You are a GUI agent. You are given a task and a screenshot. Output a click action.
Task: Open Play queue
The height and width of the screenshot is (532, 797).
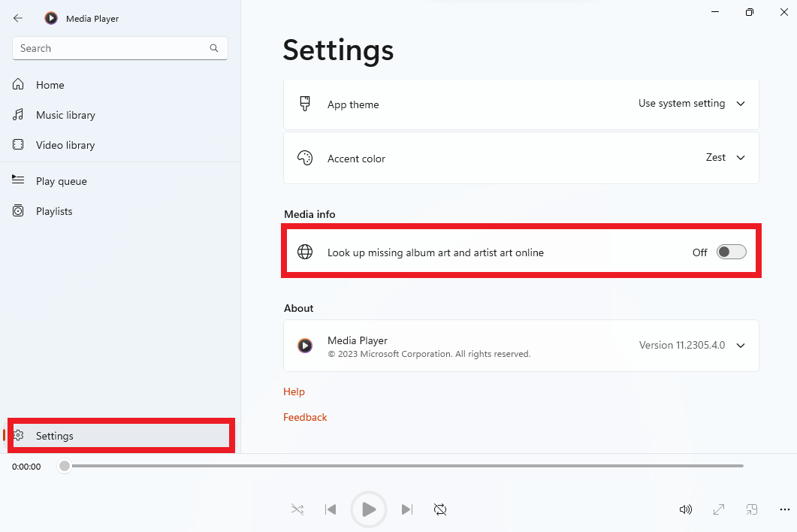pyautogui.click(x=120, y=181)
